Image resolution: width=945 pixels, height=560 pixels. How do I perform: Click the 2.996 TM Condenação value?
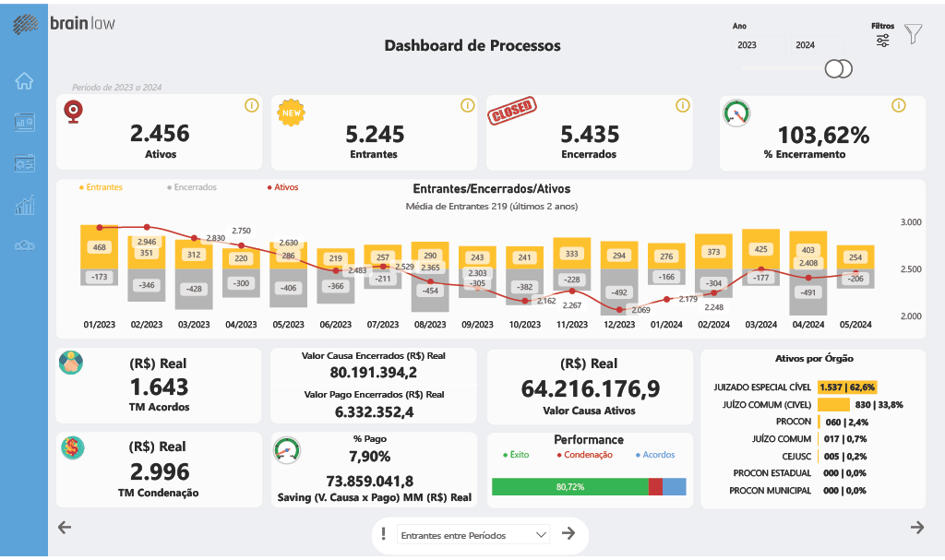click(x=160, y=471)
